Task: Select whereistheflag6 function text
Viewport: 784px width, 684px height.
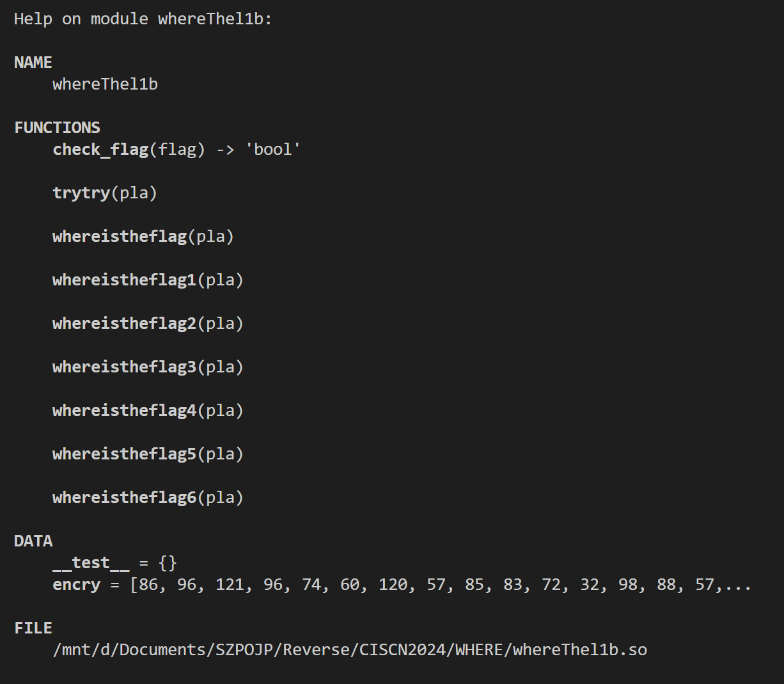Action: click(x=125, y=497)
